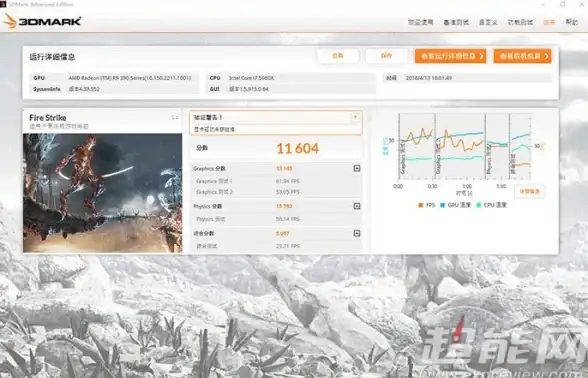This screenshot has height=378, width=588.
Task: Click the Graphics test 1 value 61.94 FPS
Action: [288, 181]
